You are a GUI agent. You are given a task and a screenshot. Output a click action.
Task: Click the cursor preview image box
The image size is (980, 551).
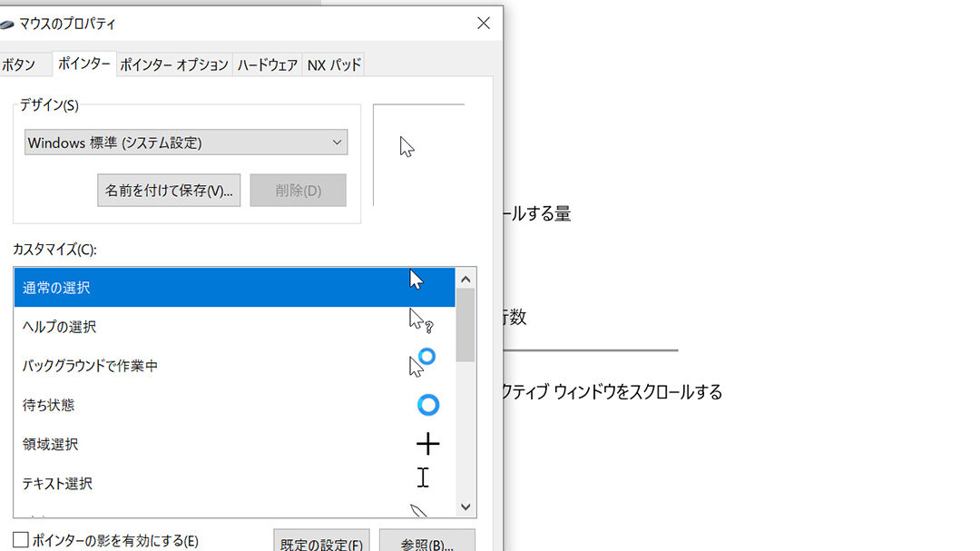[x=418, y=154]
